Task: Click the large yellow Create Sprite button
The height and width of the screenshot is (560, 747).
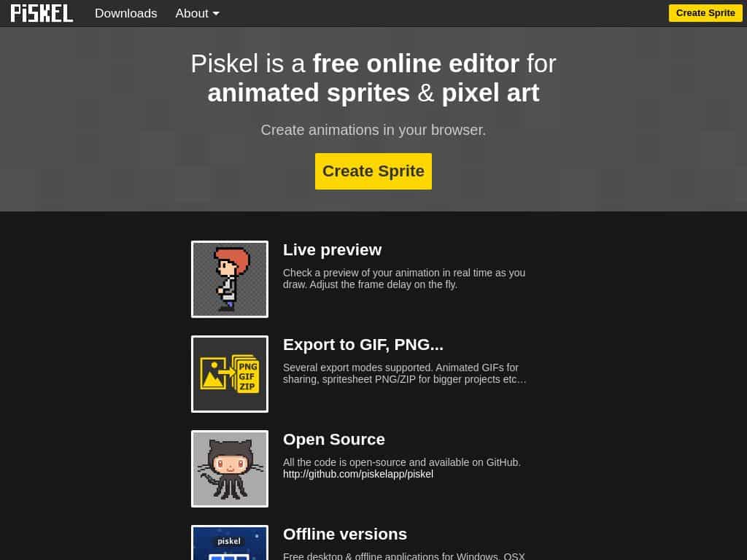Action: [373, 171]
